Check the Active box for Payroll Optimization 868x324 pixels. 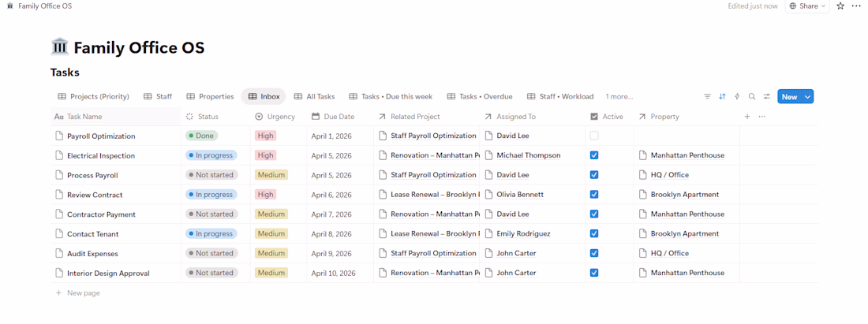[x=594, y=136]
